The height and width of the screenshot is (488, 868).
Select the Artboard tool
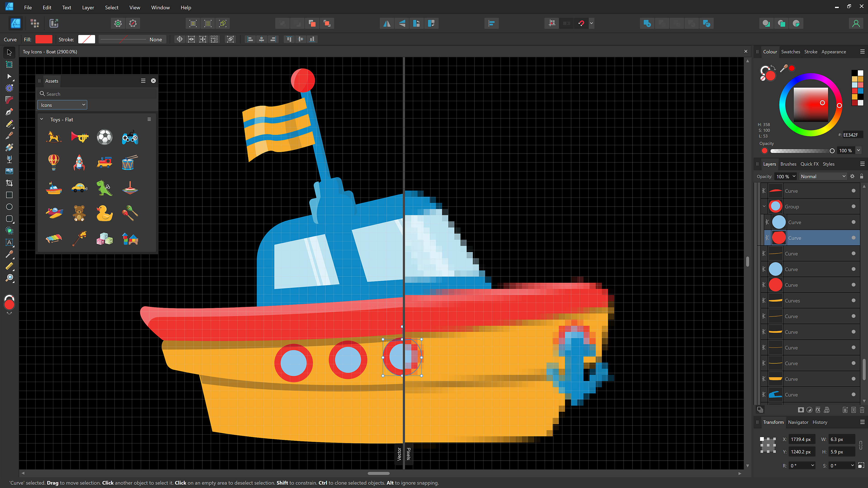(x=9, y=64)
